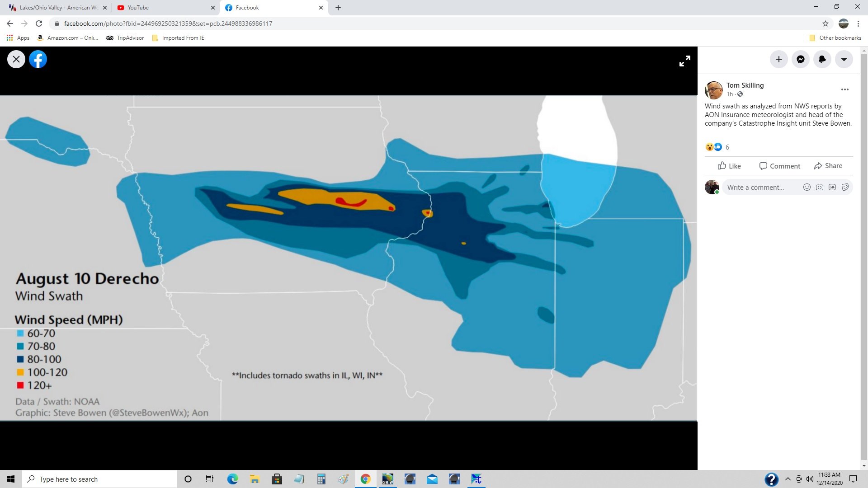Expand the account dropdown arrow
The width and height of the screenshot is (868, 488).
coord(844,59)
